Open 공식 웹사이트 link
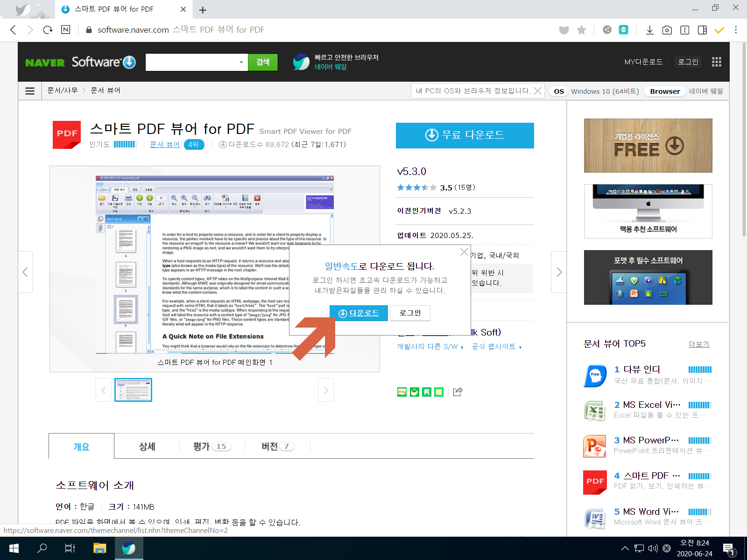747x560 pixels. tap(497, 347)
